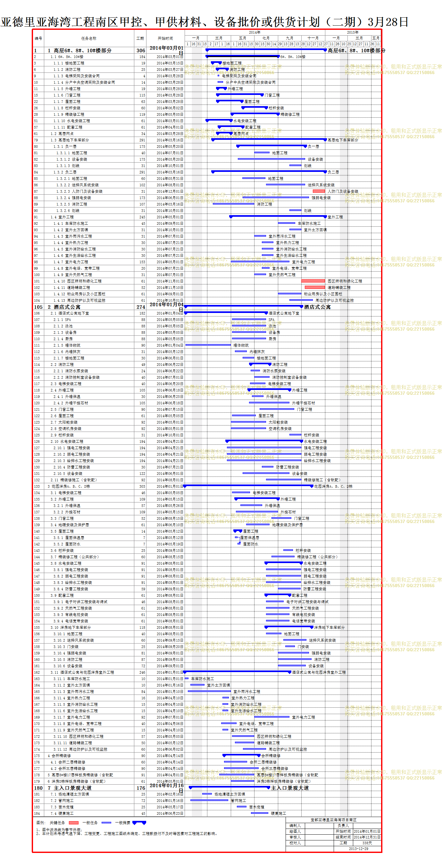The image size is (442, 868).
Task: Click the duration value 176 in row 180
Action: [141, 788]
